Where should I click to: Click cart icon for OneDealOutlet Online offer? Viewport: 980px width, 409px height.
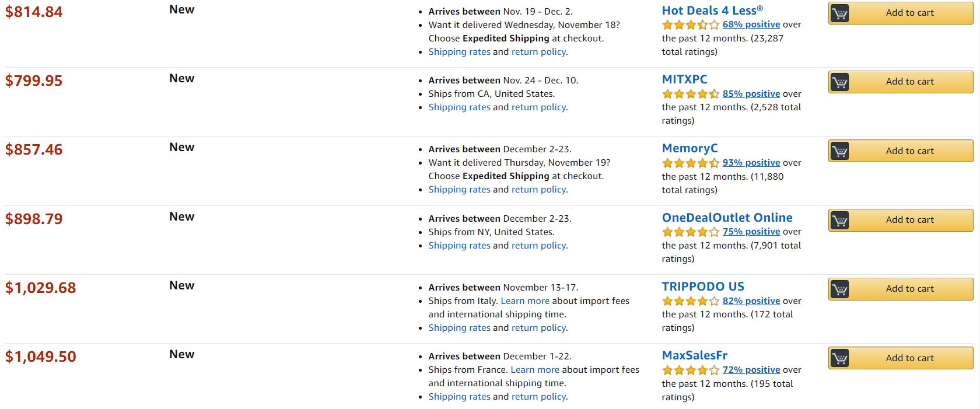tap(839, 220)
